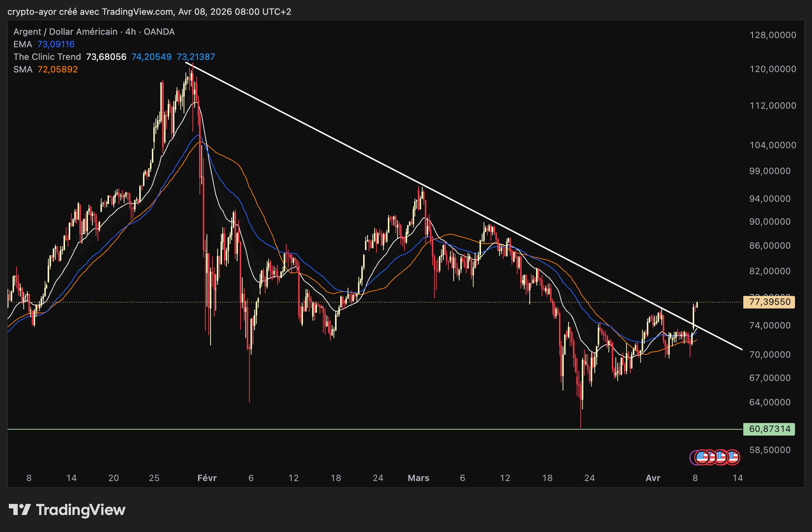Click the EMA indicator legend label
The height and width of the screenshot is (532, 812).
point(23,44)
